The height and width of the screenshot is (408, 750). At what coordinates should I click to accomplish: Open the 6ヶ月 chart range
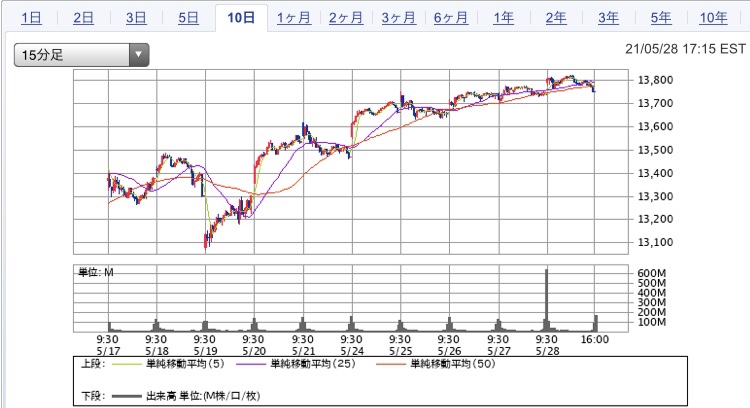451,18
